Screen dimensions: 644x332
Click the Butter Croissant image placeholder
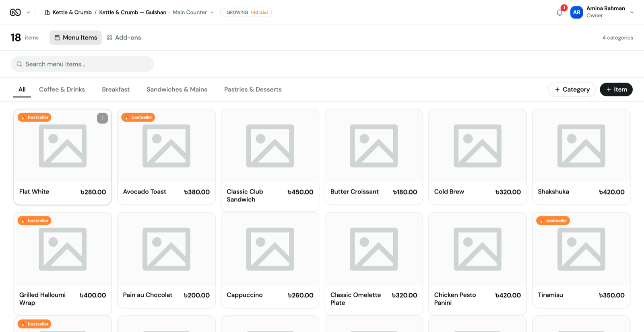[x=374, y=146]
